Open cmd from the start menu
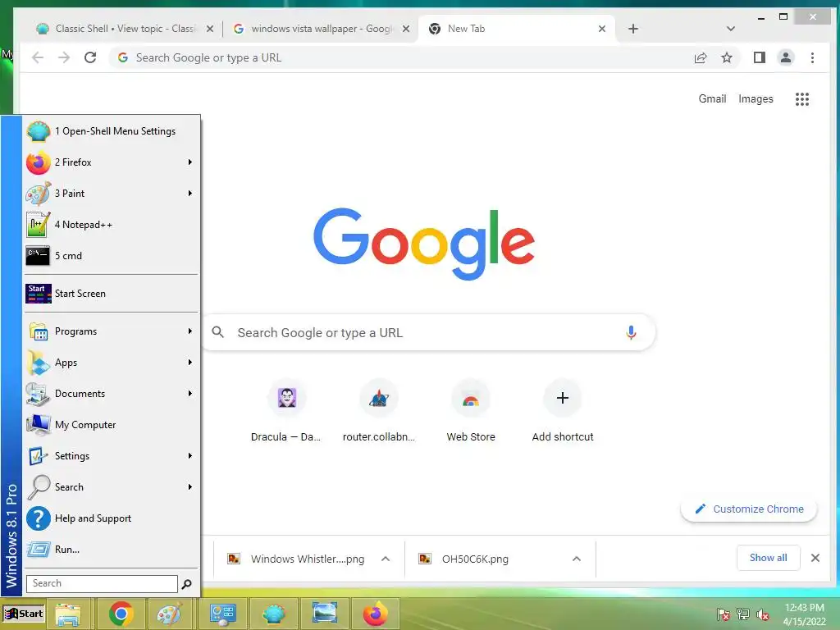Image resolution: width=840 pixels, height=630 pixels. 112,256
